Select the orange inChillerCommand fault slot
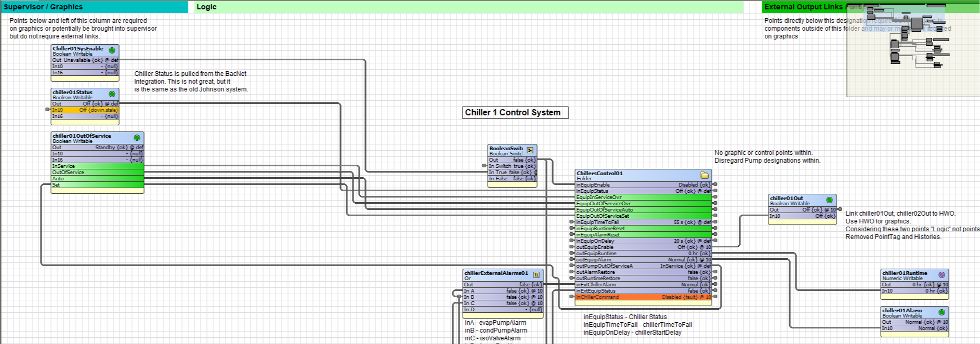This screenshot has height=344, width=980. click(x=643, y=297)
